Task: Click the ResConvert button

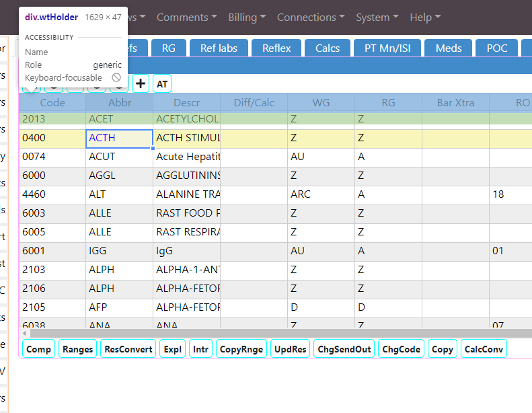Action: [128, 349]
